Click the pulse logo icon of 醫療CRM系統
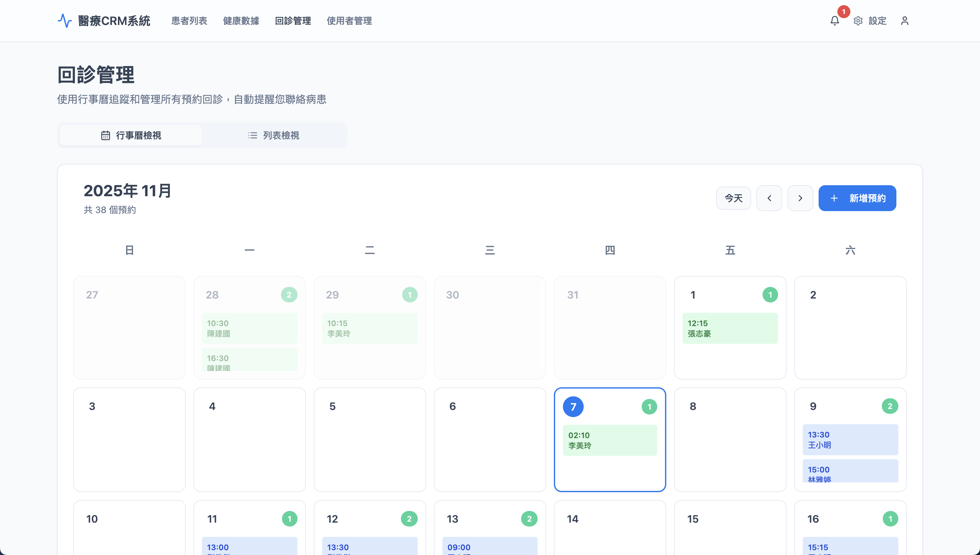This screenshot has height=555, width=980. coord(64,21)
